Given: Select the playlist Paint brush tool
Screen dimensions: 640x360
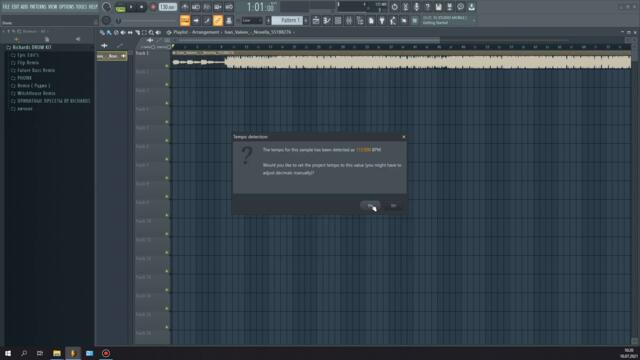Looking at the screenshot, I should [109, 32].
